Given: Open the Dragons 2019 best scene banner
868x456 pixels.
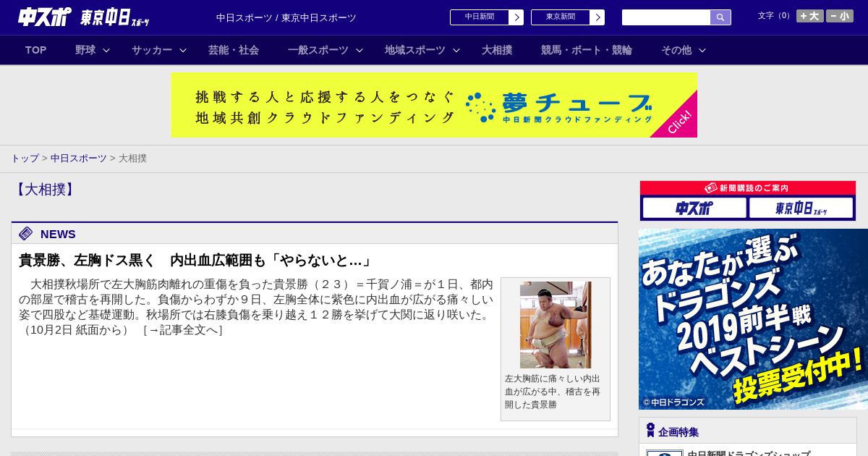Looking at the screenshot, I should click(x=753, y=319).
